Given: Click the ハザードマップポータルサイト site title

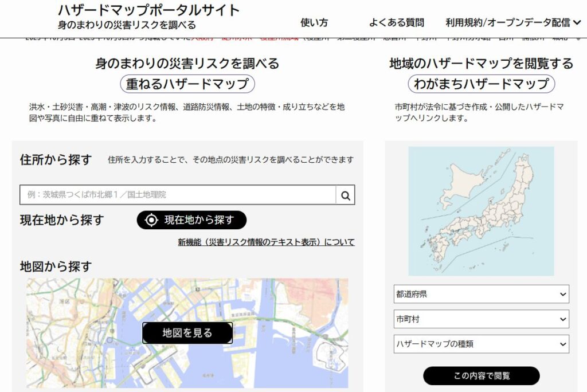Looking at the screenshot, I should click(x=148, y=10).
